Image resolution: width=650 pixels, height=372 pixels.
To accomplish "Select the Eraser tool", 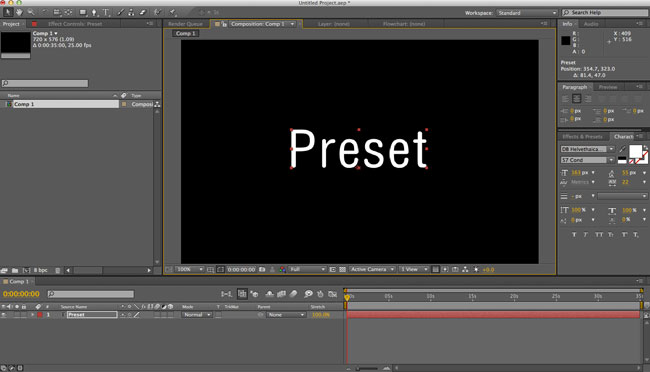I will (143, 12).
